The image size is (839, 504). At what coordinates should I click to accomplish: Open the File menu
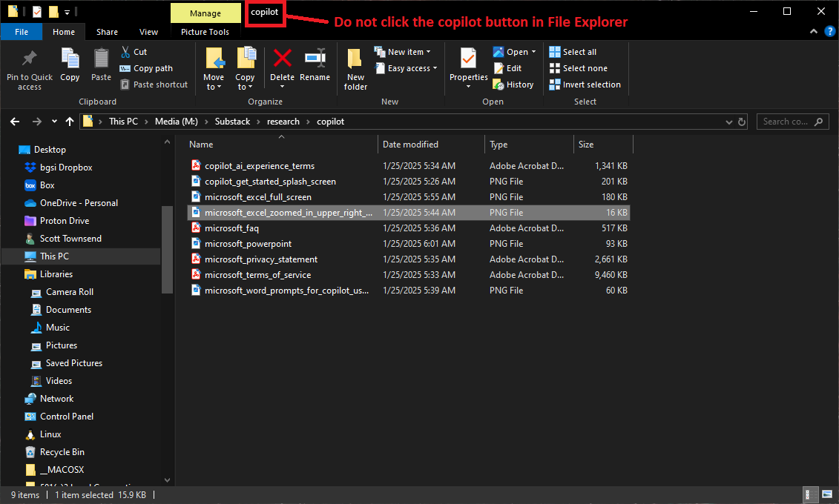point(22,32)
